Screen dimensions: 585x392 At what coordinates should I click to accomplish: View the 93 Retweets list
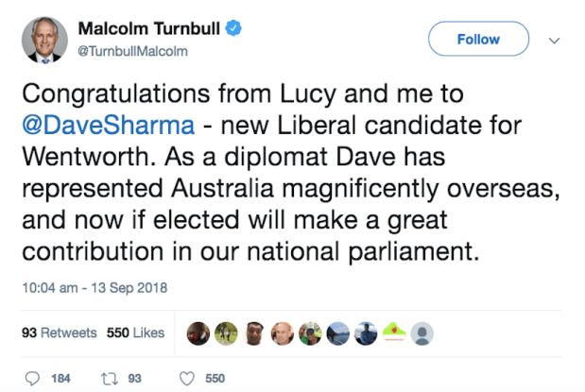pyautogui.click(x=58, y=332)
